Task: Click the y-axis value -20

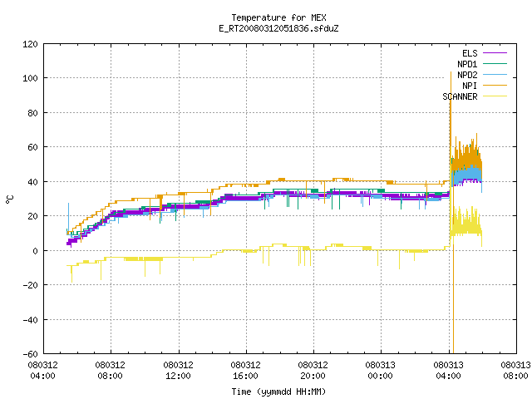Action: click(x=30, y=285)
